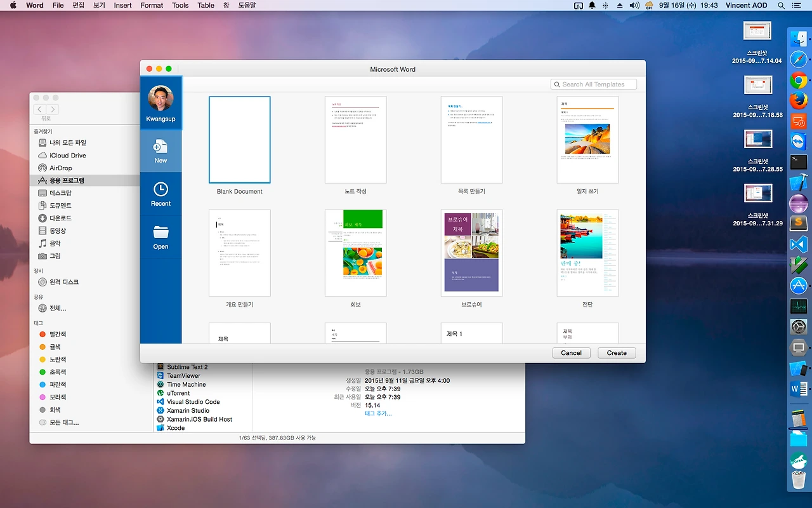Select the Blank Document template
This screenshot has width=812, height=508.
240,140
